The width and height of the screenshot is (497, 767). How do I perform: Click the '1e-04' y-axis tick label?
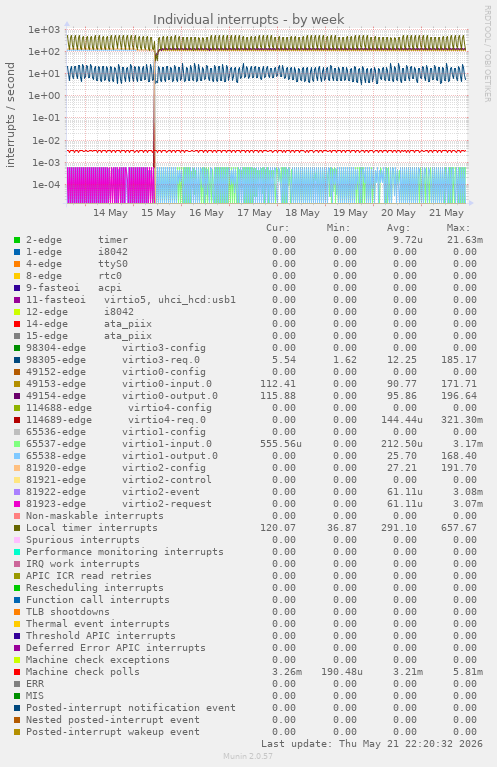pyautogui.click(x=45, y=184)
